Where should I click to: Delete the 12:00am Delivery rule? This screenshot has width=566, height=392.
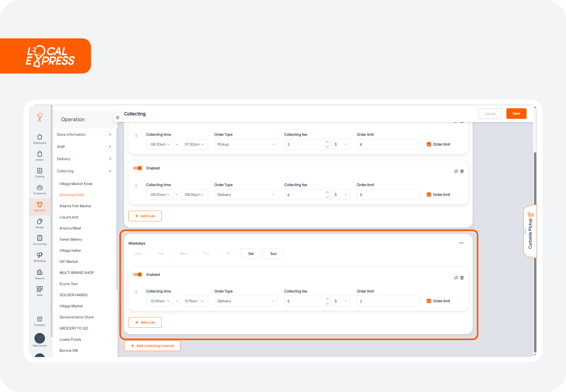click(462, 278)
